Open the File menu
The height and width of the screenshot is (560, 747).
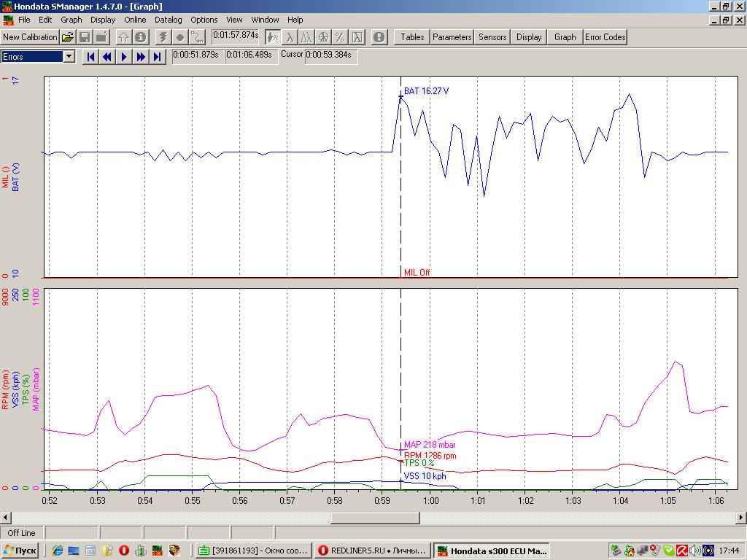click(x=24, y=20)
